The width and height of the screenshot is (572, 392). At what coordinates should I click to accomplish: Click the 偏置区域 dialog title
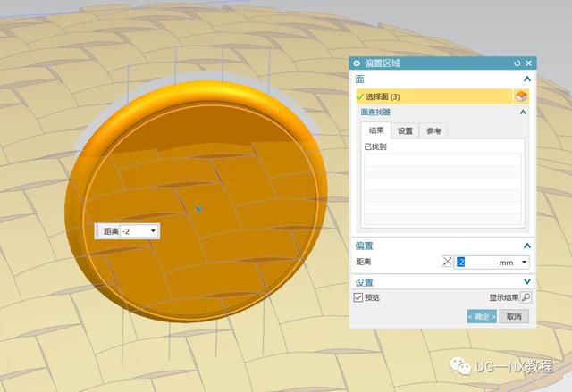point(383,63)
